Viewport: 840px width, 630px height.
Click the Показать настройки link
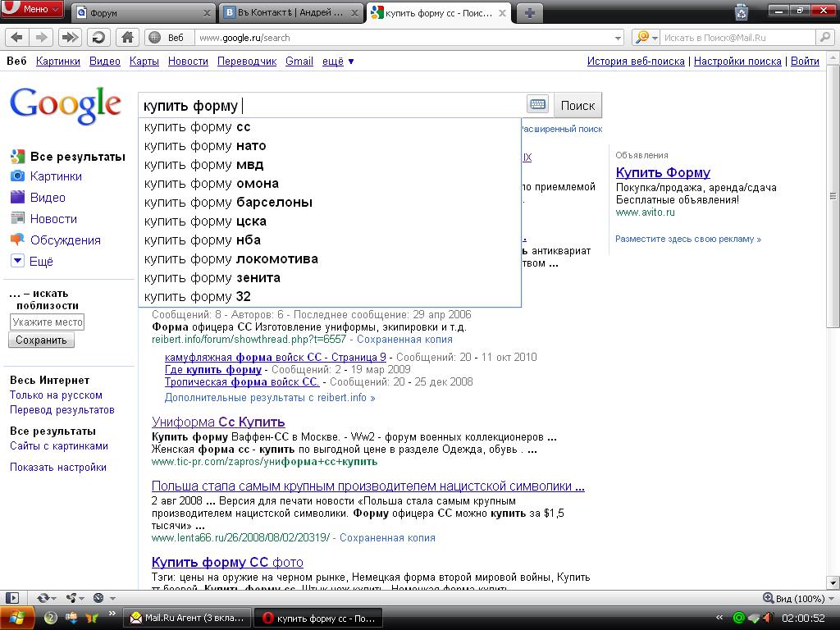tap(58, 467)
